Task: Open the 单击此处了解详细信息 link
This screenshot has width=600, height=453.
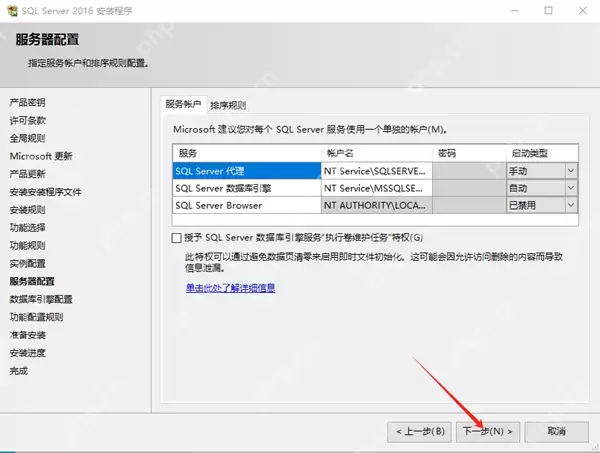Action: [x=230, y=288]
